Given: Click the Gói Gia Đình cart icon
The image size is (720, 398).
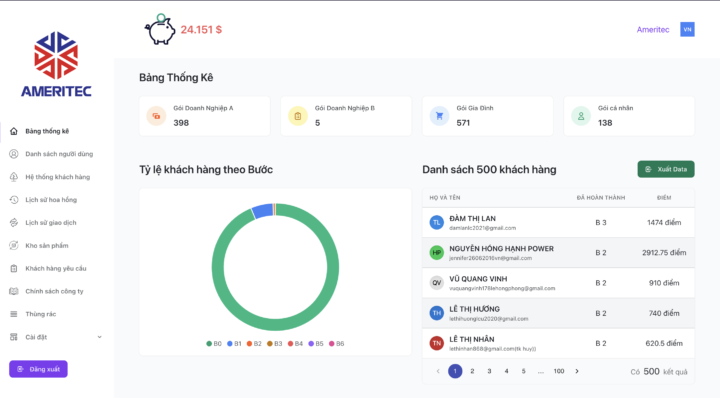Looking at the screenshot, I should point(439,116).
